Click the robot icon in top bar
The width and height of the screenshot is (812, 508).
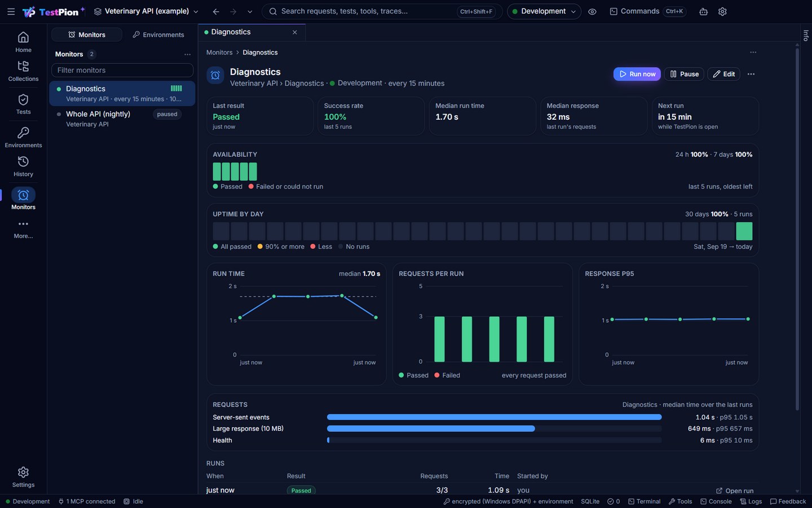tap(703, 11)
